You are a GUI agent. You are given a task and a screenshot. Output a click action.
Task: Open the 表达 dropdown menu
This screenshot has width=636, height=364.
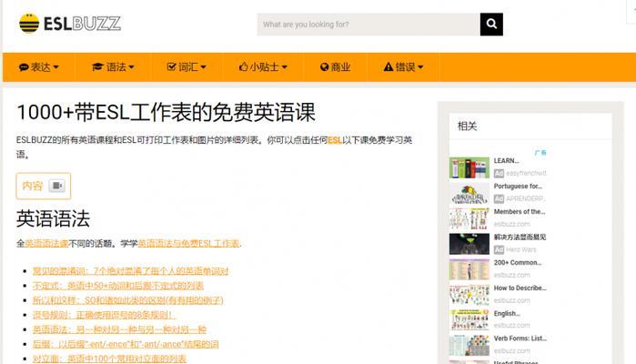[x=39, y=67]
